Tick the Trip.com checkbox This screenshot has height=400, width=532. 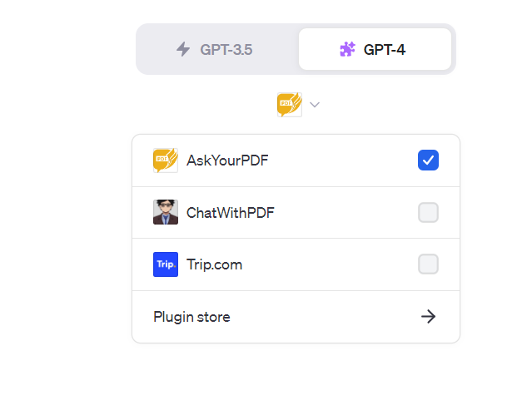(428, 264)
